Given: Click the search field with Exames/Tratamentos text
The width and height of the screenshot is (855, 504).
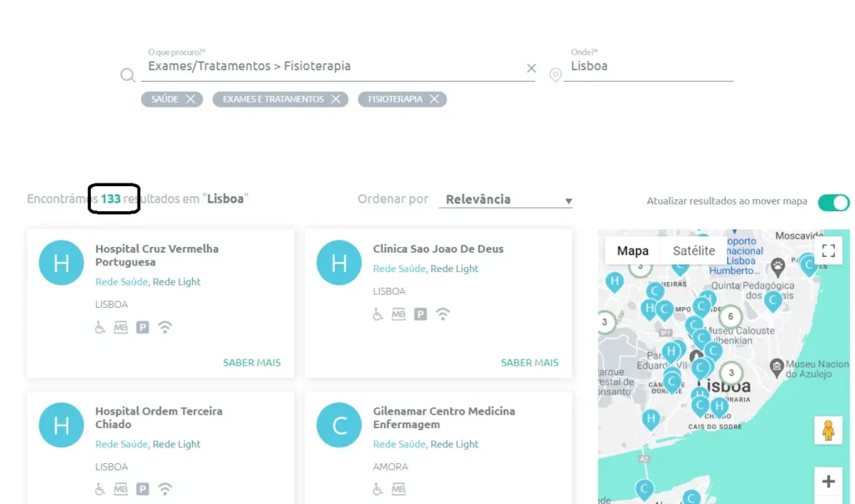Looking at the screenshot, I should [x=334, y=67].
